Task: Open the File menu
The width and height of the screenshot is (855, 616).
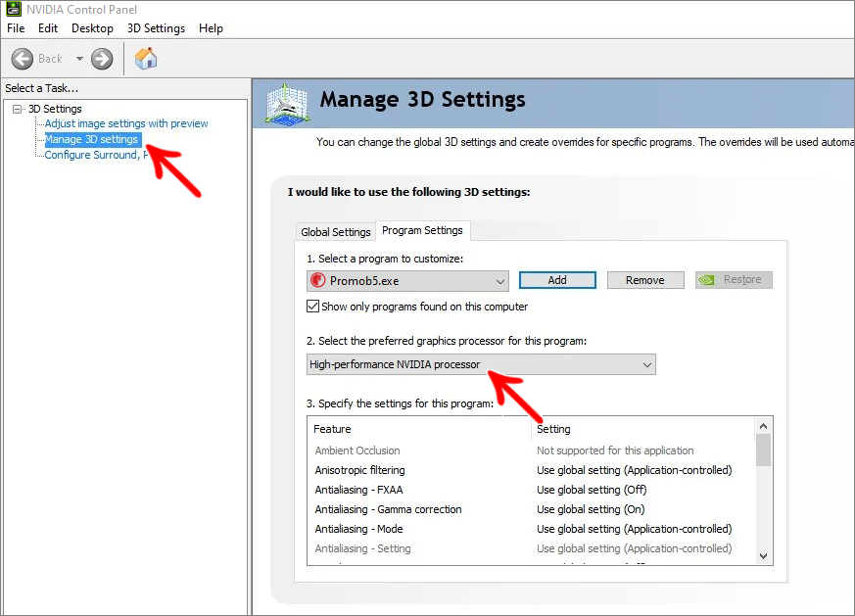Action: click(16, 28)
